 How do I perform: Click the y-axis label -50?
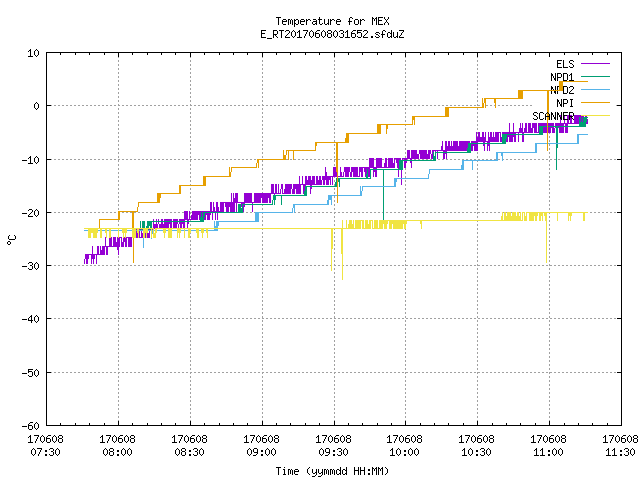(x=31, y=373)
